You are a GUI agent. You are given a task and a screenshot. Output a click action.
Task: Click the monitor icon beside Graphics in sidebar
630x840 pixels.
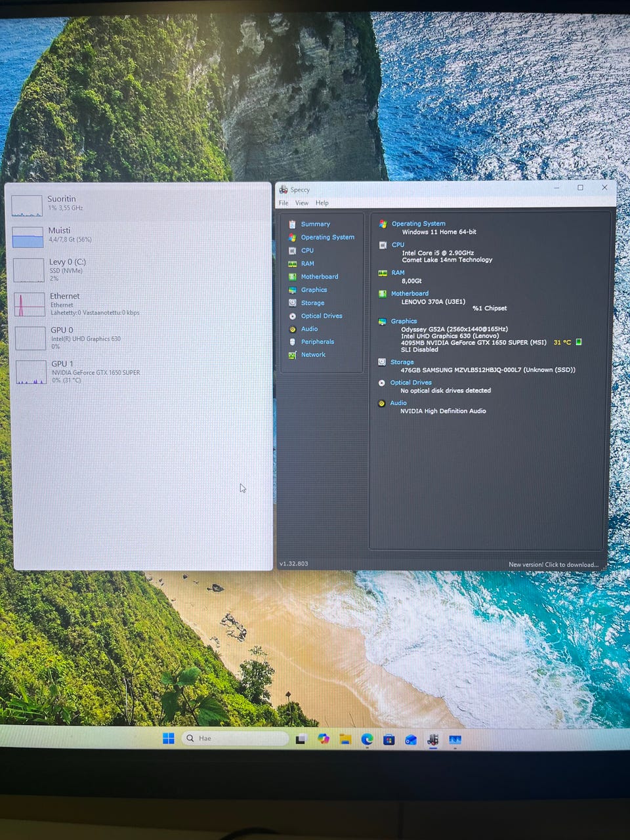click(x=293, y=289)
